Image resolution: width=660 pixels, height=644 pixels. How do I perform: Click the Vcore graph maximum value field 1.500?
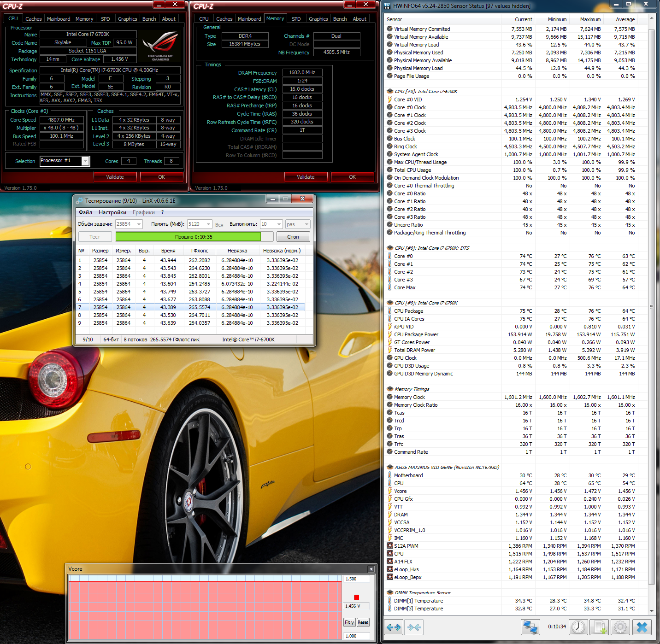click(x=357, y=579)
